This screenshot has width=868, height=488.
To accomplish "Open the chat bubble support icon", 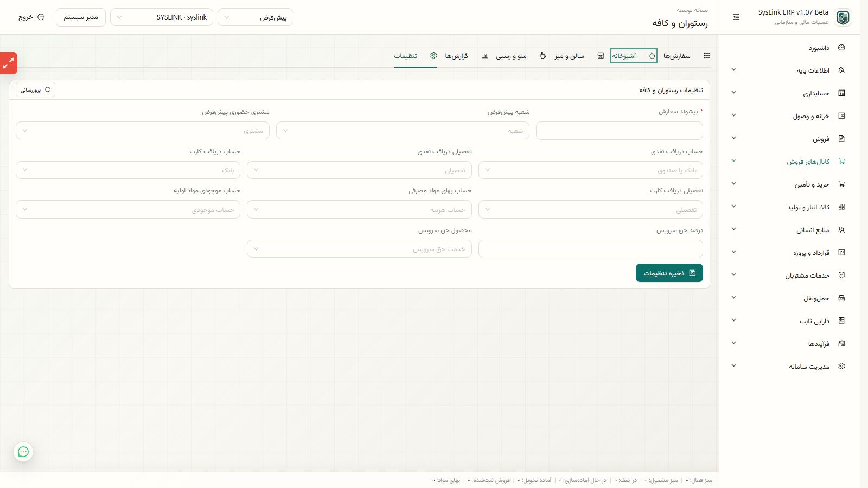I will pyautogui.click(x=23, y=452).
